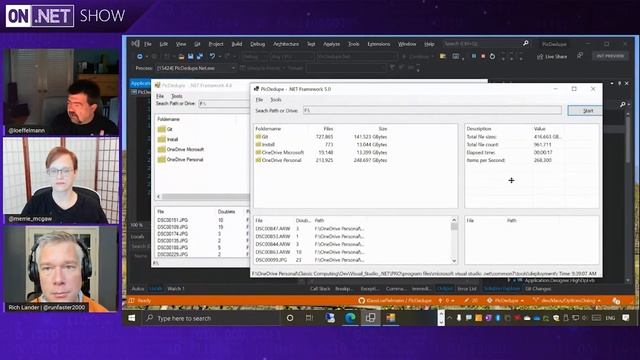This screenshot has width=640, height=360.
Task: Switch to the Git Changes tab
Action: tap(538, 289)
